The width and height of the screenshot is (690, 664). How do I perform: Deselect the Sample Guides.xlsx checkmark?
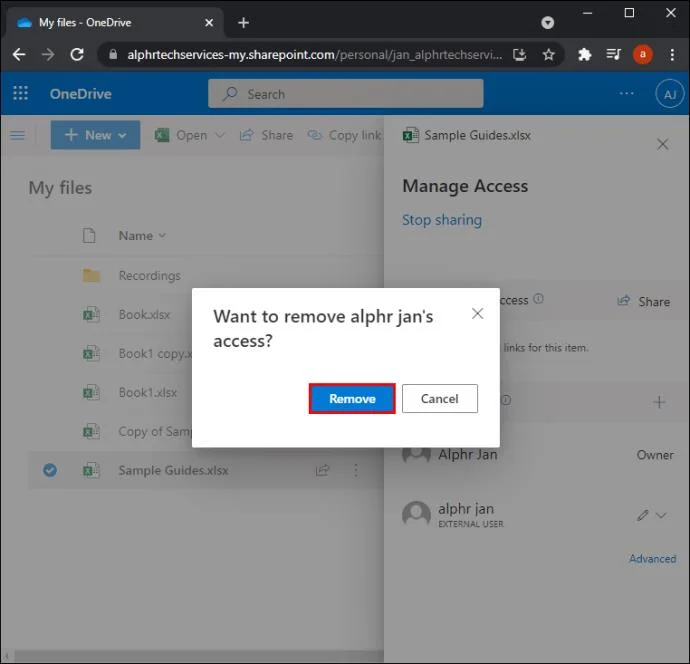click(50, 470)
